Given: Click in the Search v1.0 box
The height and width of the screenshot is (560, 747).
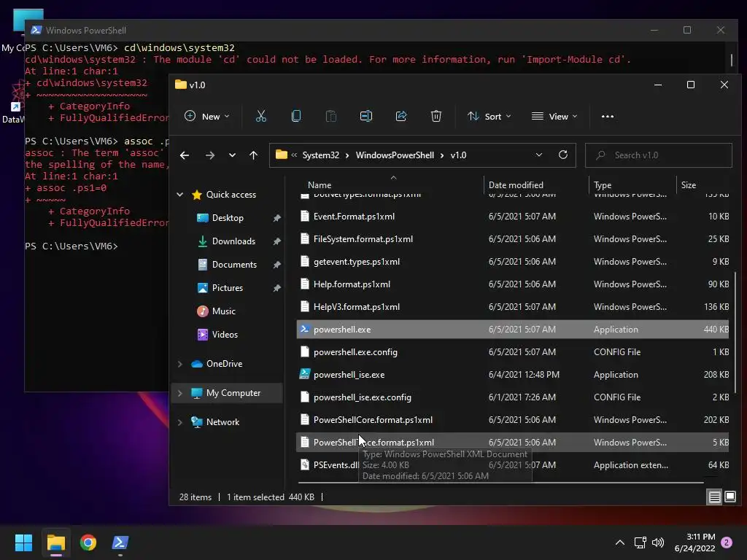Looking at the screenshot, I should [x=659, y=155].
